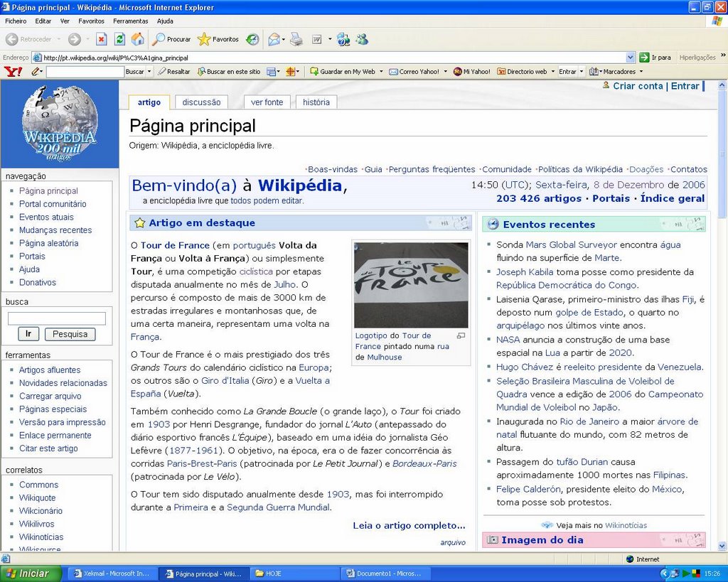Click the page vertical scrollbar down arrow
Viewport: 728px width, 582px height.
pos(722,546)
